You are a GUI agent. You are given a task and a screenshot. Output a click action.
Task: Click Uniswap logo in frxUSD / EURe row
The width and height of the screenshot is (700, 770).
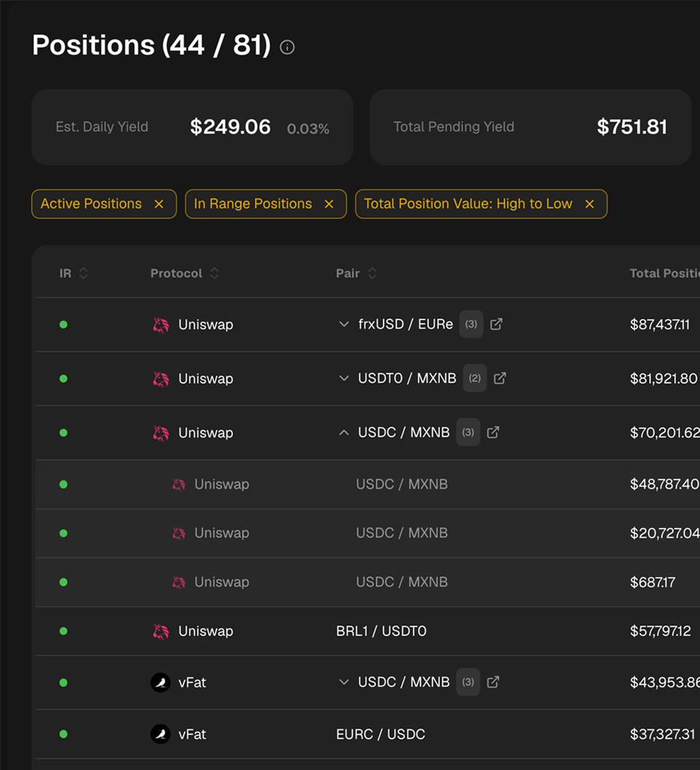click(160, 324)
